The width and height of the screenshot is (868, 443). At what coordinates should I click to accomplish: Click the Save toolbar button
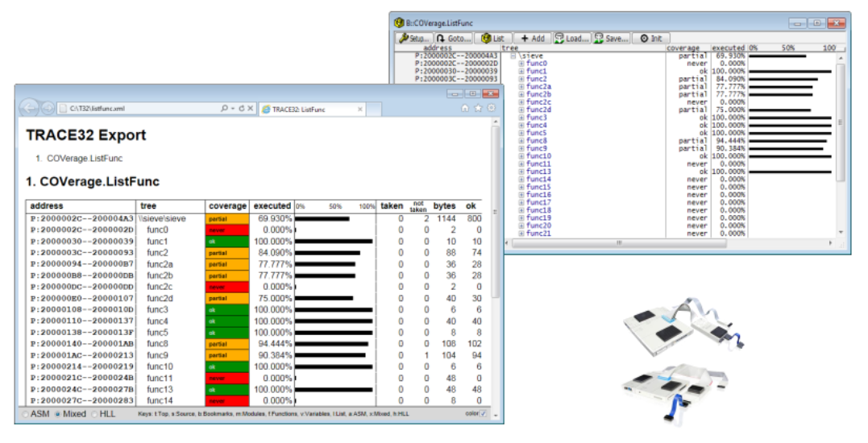612,38
